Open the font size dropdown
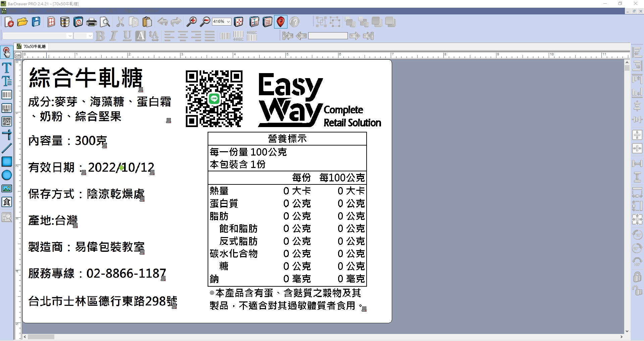This screenshot has height=341, width=644. pos(90,36)
